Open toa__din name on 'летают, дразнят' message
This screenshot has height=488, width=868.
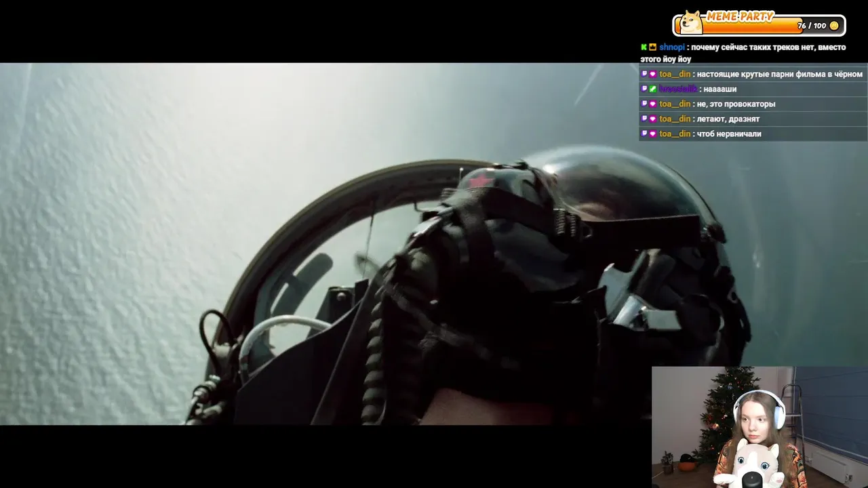pyautogui.click(x=675, y=119)
